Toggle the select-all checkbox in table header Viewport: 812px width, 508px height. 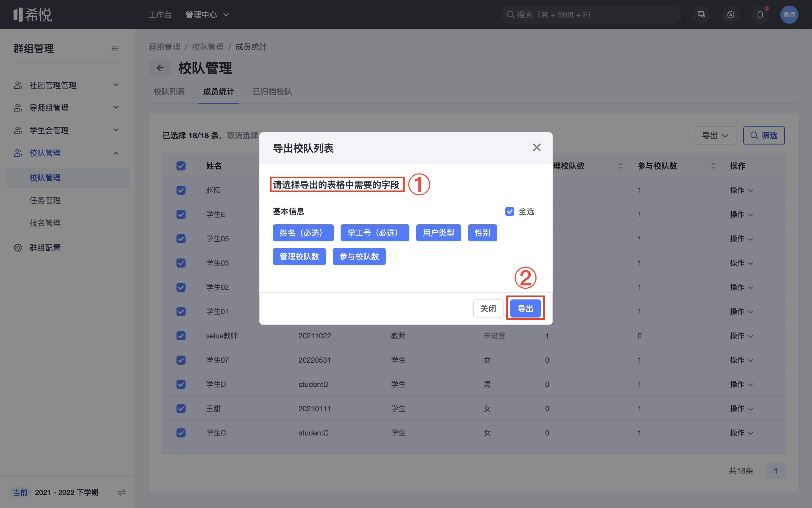point(181,166)
